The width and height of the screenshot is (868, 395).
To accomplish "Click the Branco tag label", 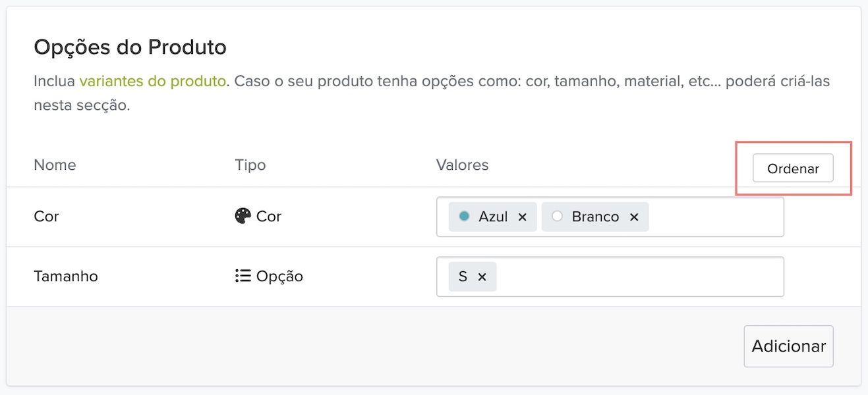I will pos(595,217).
